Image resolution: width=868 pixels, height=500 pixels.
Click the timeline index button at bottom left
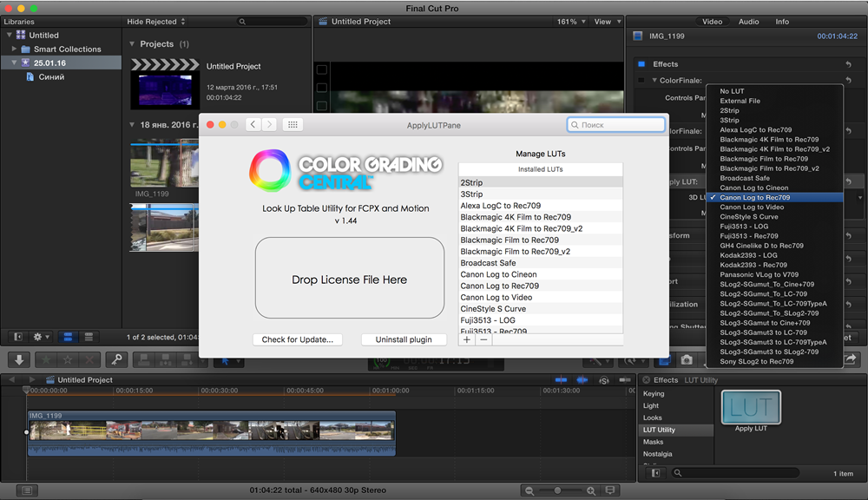(x=27, y=490)
